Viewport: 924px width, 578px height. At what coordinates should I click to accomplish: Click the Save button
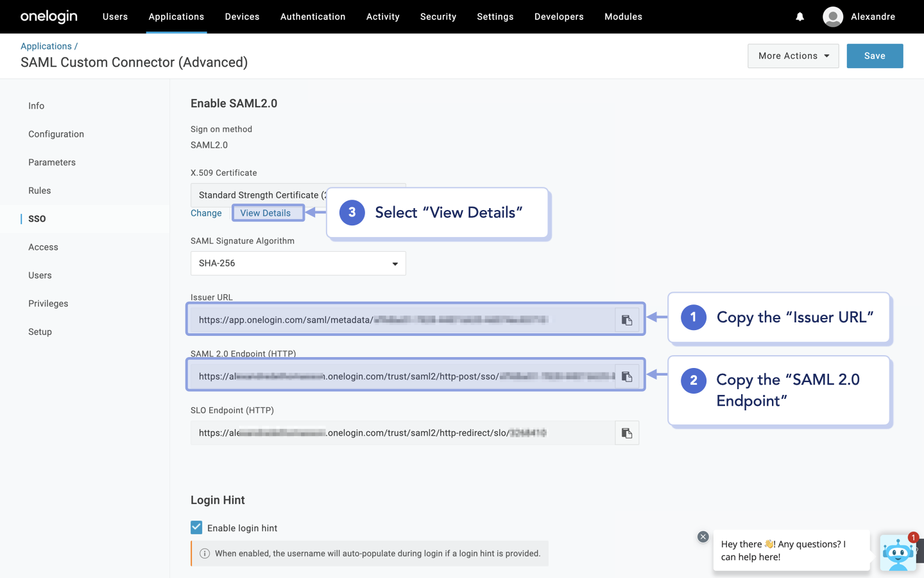(875, 56)
